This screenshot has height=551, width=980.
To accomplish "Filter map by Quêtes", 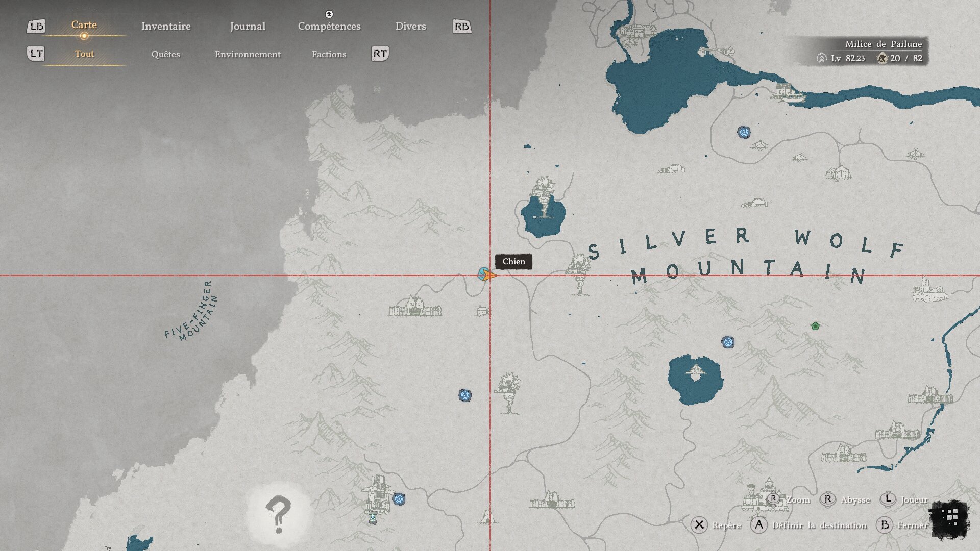I will point(165,54).
